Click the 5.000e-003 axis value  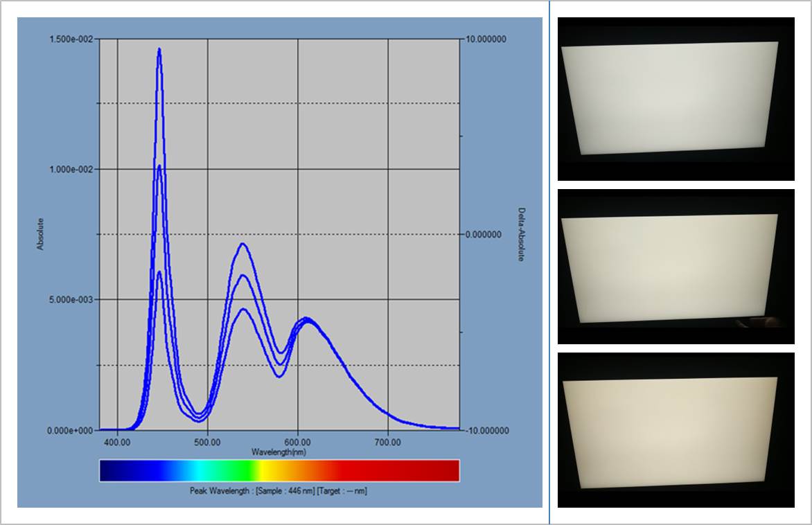[71, 300]
